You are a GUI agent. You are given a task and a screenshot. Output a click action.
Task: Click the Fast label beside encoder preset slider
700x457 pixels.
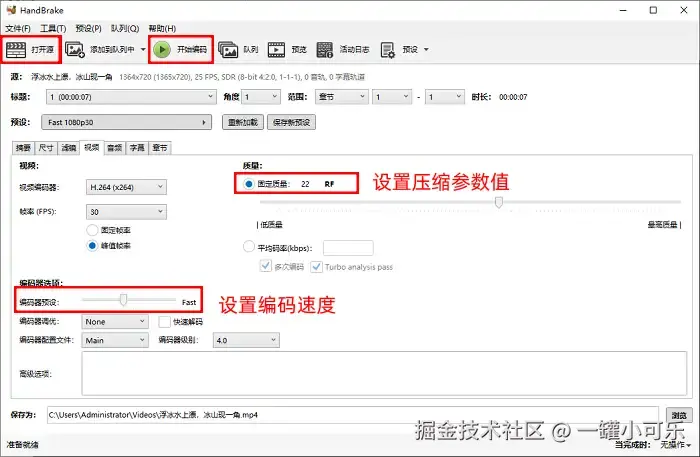click(189, 302)
